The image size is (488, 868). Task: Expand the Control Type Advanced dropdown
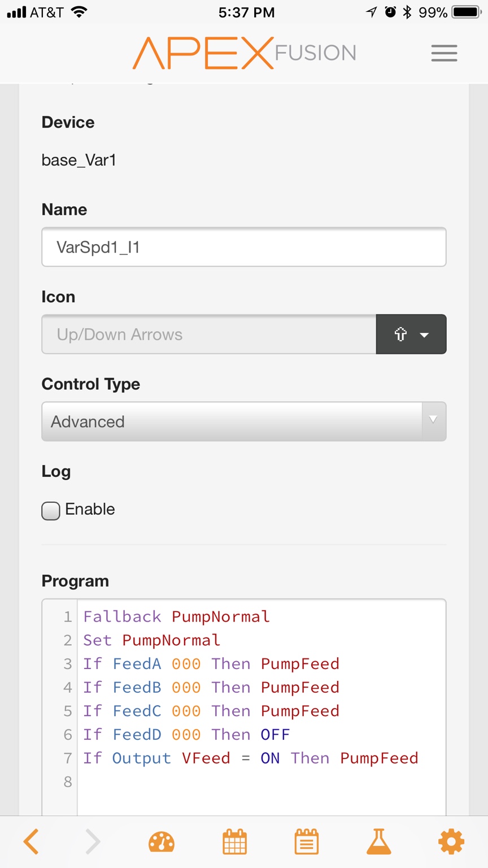tap(244, 422)
